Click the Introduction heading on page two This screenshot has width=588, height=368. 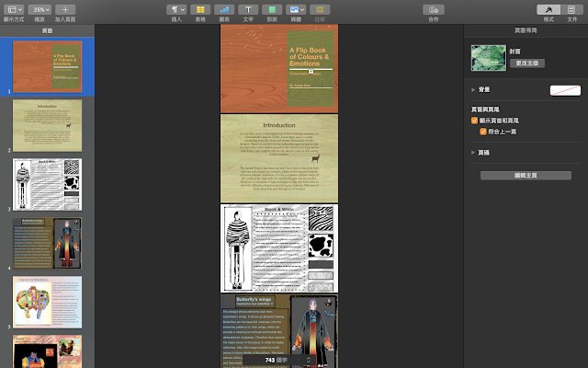point(279,125)
